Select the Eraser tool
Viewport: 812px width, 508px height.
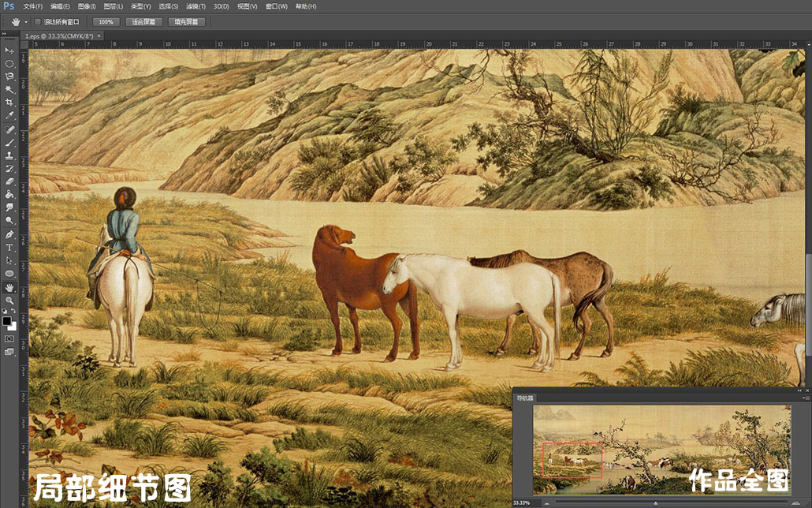tap(9, 181)
